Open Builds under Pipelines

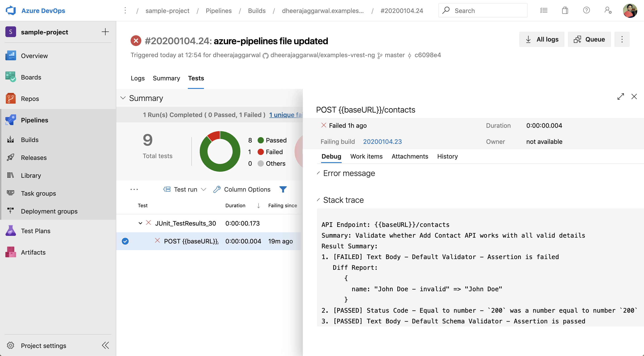click(58, 140)
